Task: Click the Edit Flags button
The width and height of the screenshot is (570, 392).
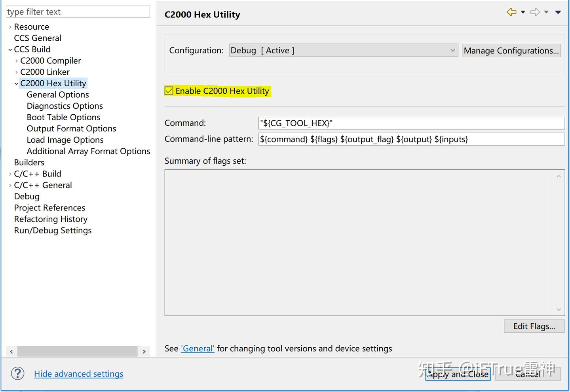Action: (x=534, y=326)
